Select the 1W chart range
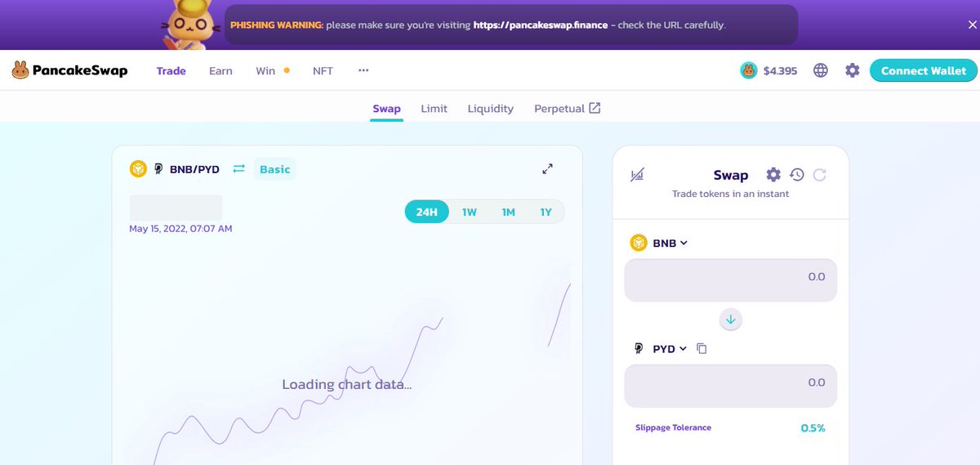The image size is (980, 465). coord(470,212)
